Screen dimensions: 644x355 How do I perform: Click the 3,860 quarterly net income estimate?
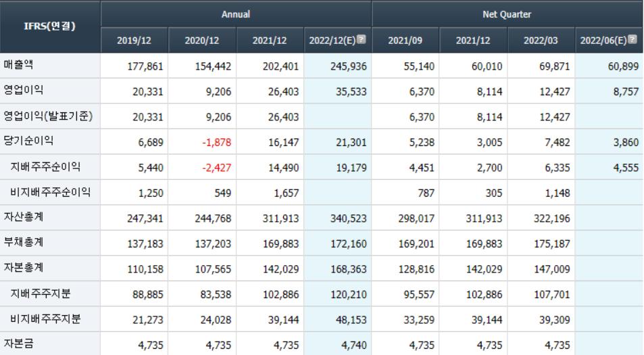click(626, 143)
